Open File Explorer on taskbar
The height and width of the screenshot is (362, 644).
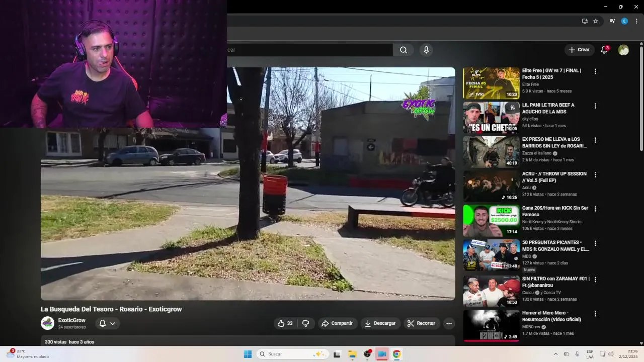coord(352,354)
